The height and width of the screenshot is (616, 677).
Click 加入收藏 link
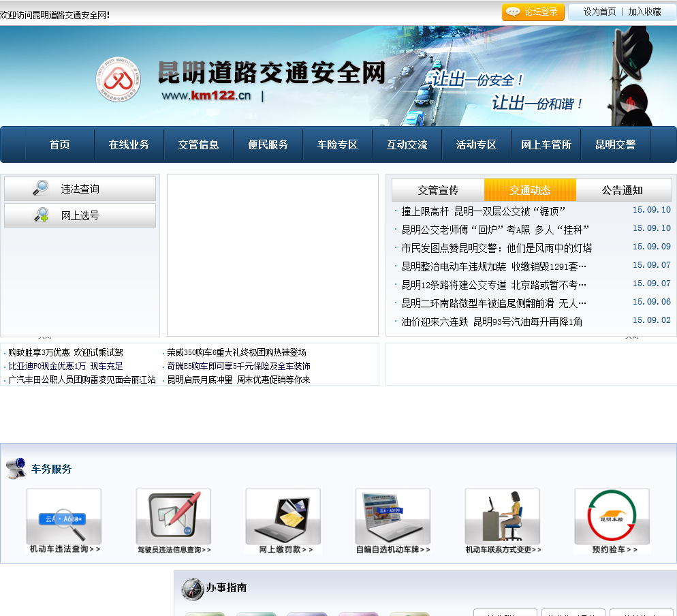(x=644, y=12)
